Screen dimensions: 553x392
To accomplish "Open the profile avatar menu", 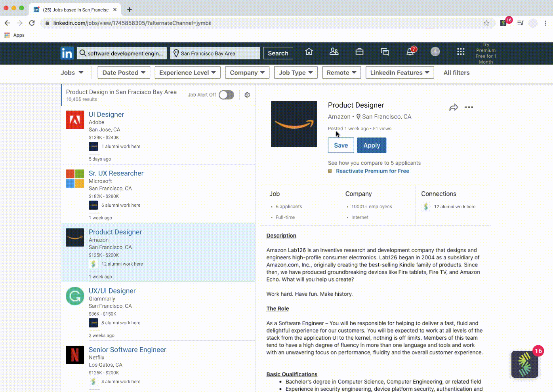I will 435,51.
